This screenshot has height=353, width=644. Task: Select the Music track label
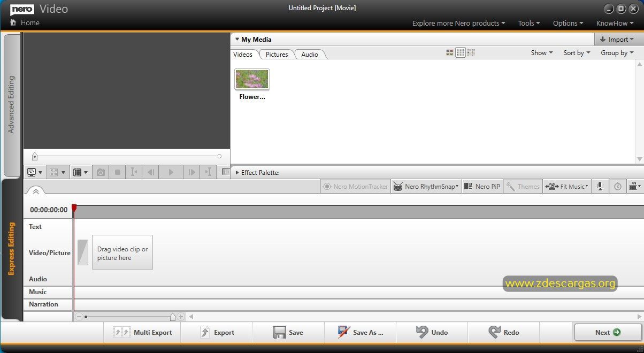(37, 292)
